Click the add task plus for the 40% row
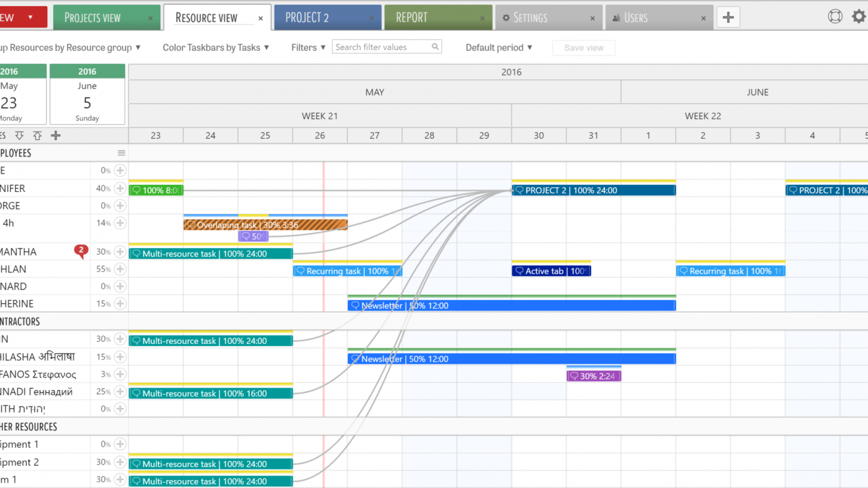Screen dimensions: 868x488 tap(120, 189)
